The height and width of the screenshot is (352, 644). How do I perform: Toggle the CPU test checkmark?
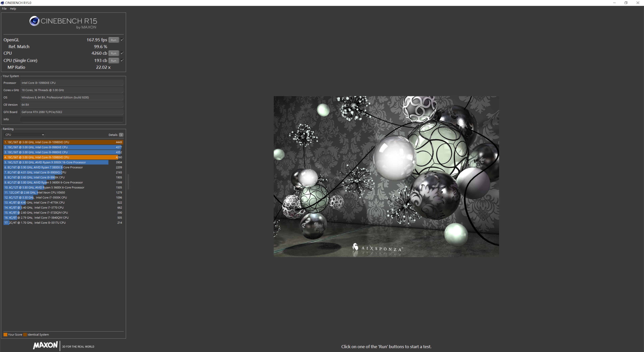[x=122, y=53]
